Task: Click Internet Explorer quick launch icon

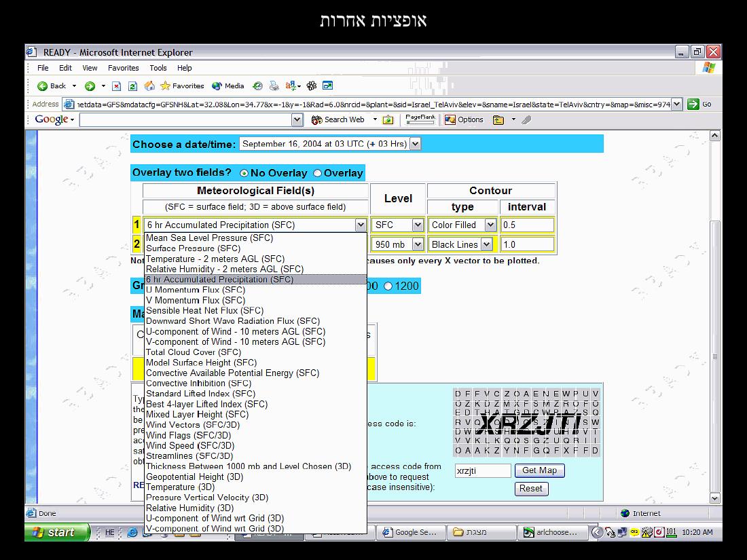Action: point(132,532)
